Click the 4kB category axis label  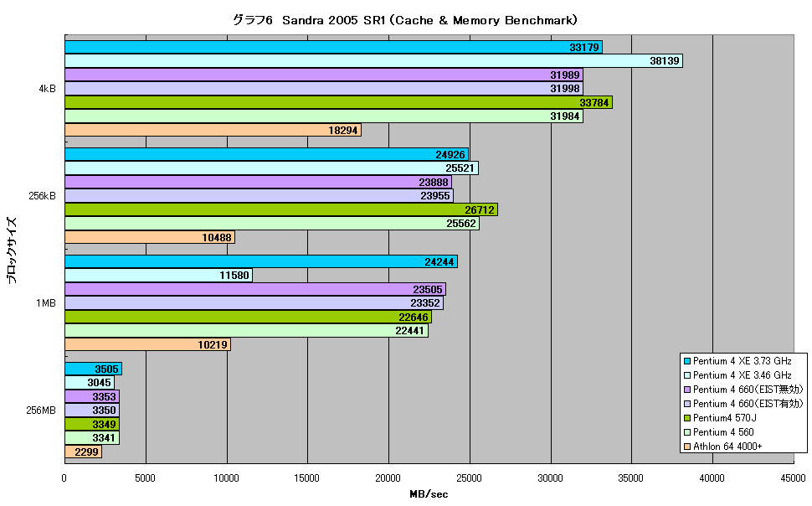pos(47,89)
